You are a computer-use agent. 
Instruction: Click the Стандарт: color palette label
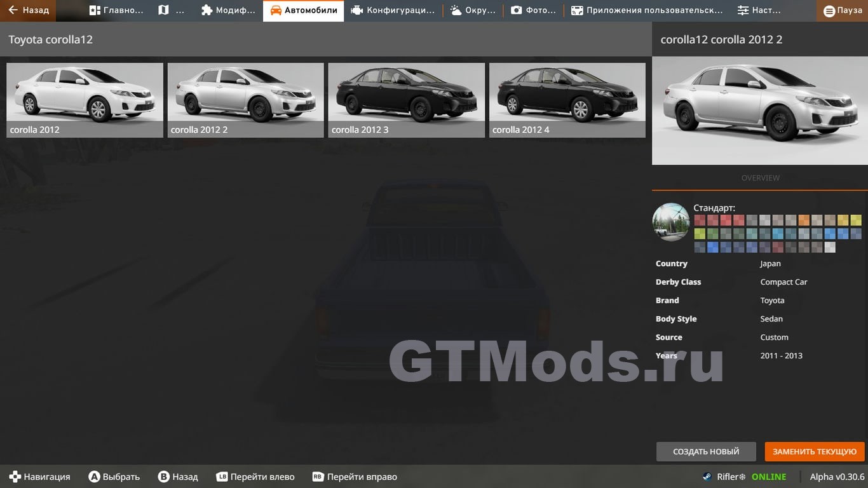coord(714,208)
